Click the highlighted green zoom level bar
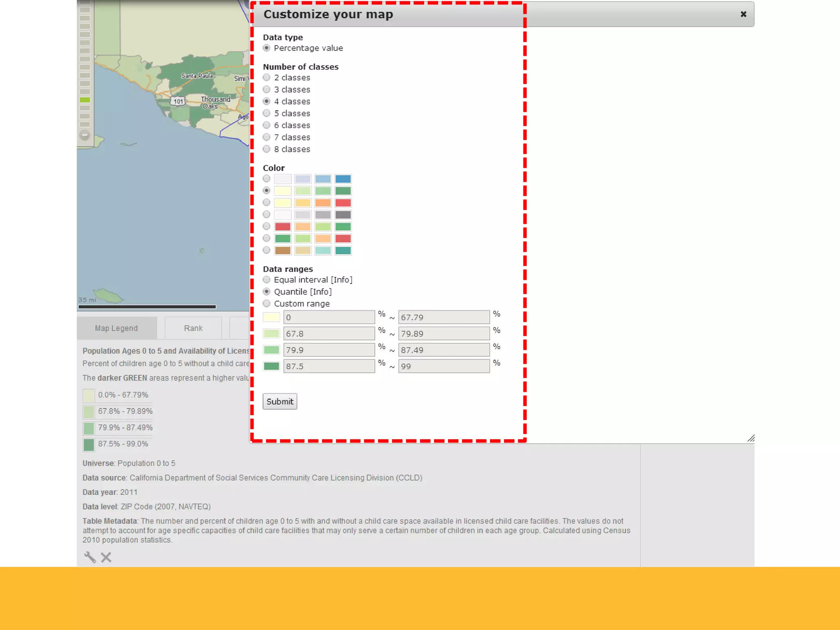This screenshot has height=630, width=840. pos(85,100)
